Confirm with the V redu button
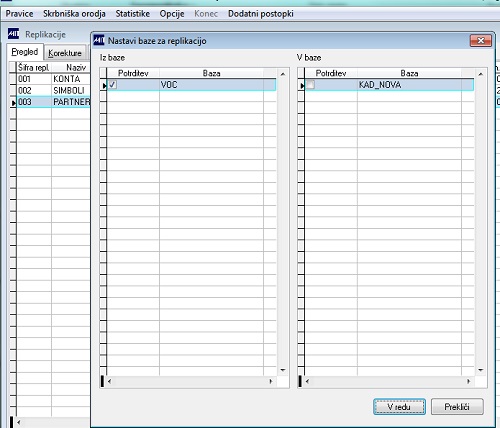 pos(399,407)
